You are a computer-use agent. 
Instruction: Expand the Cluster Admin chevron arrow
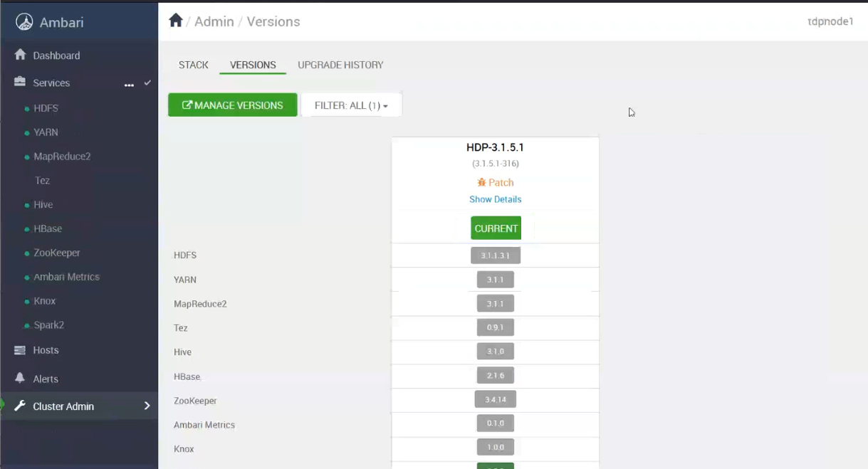[x=147, y=406]
